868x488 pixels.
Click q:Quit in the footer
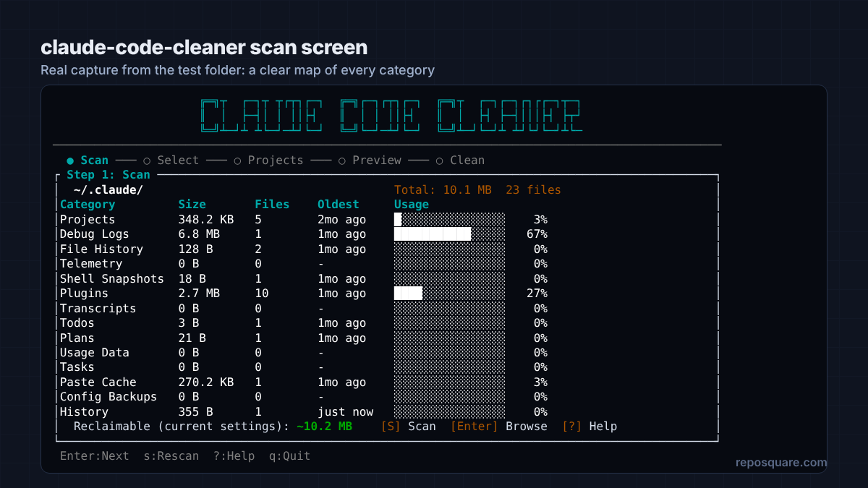coord(289,456)
